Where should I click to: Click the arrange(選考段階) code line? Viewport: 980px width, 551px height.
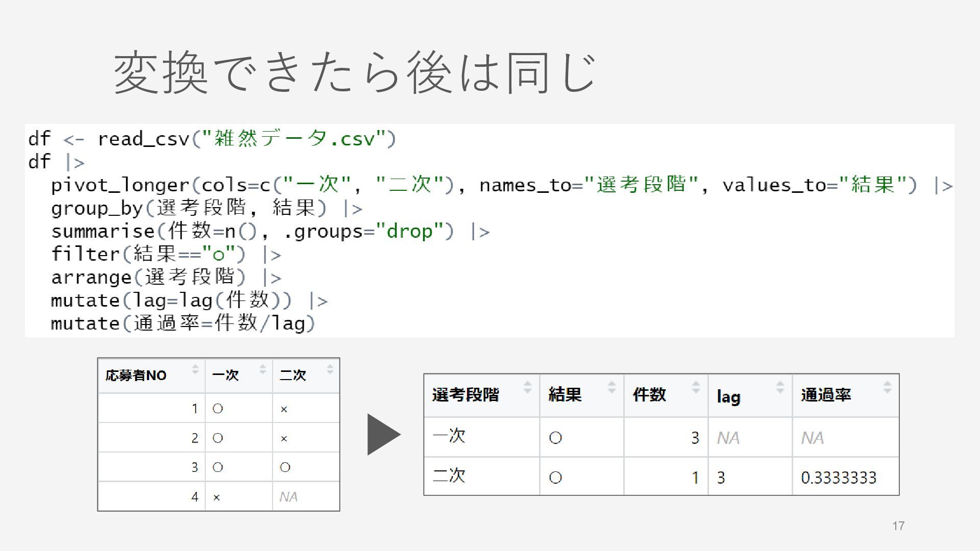(166, 278)
